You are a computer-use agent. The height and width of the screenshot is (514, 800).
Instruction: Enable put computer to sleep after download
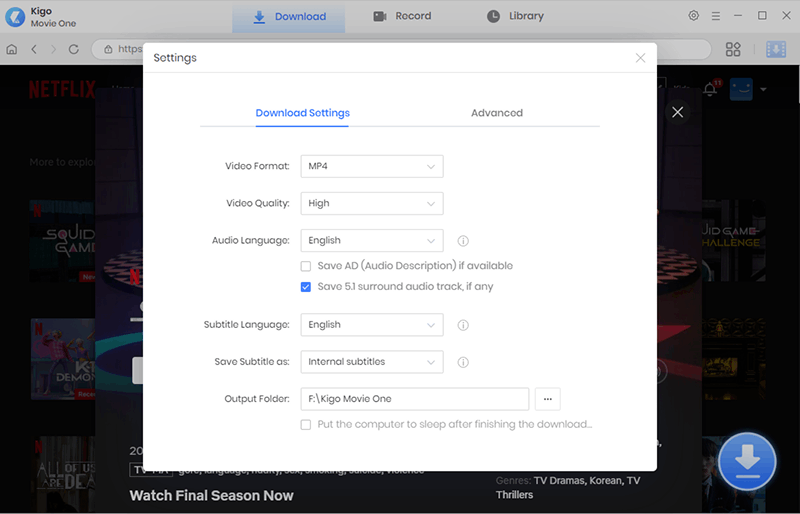(x=306, y=425)
